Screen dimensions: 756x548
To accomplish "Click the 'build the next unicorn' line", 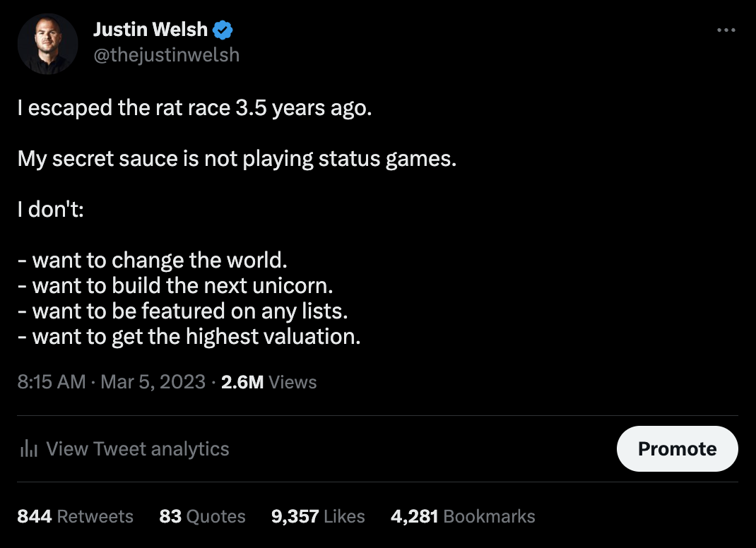I will 175,286.
